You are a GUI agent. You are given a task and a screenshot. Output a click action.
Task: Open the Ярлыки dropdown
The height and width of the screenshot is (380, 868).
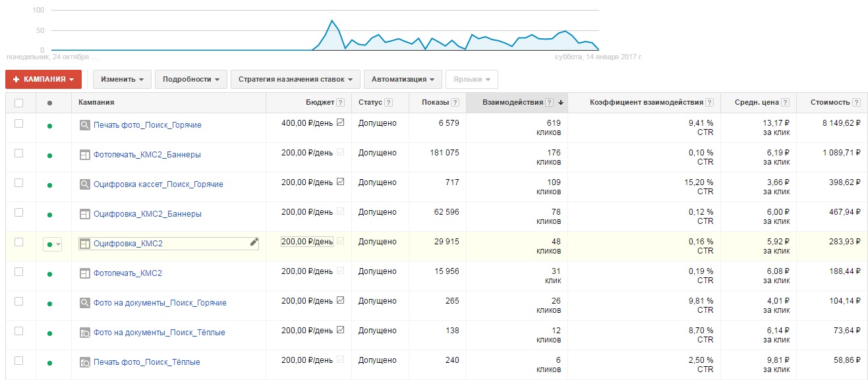(x=472, y=79)
